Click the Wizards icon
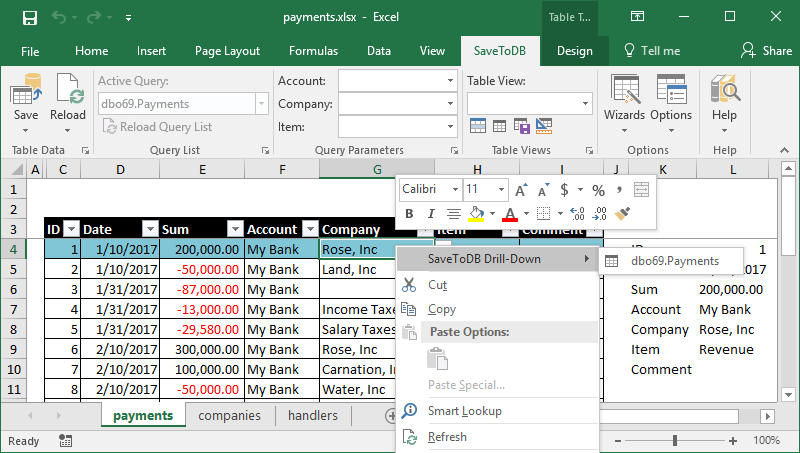The height and width of the screenshot is (453, 800). click(624, 89)
